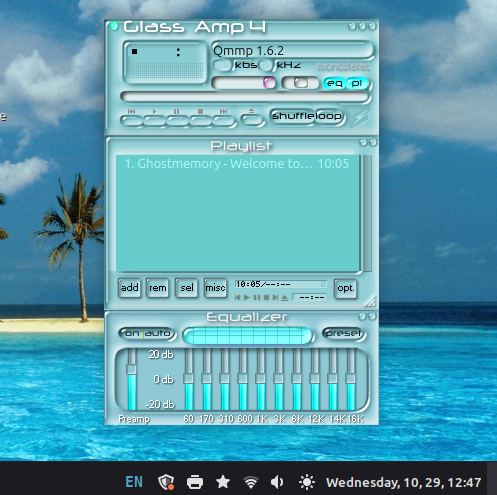Adjust the 14K equalizer band slider
The image size is (497, 495).
[333, 379]
